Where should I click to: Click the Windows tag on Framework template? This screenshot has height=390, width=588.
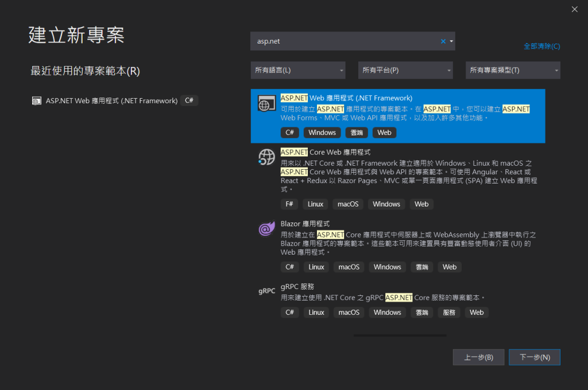tap(322, 132)
